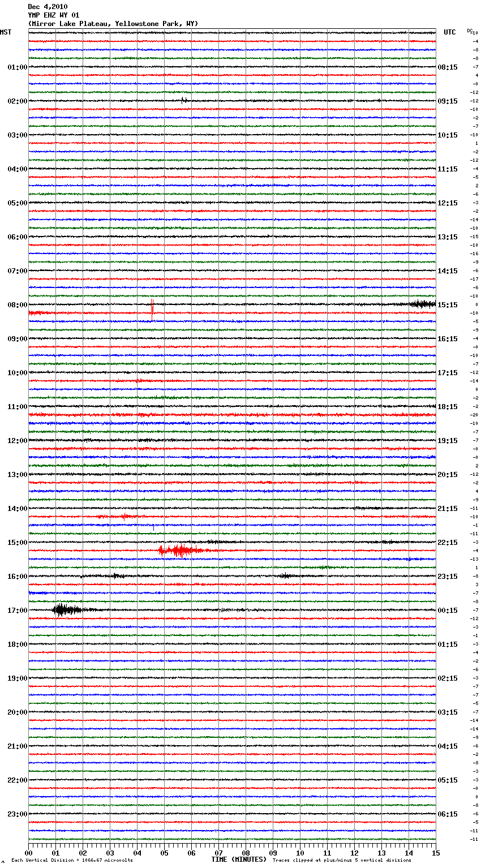Click the "08:15" UTC time label
Viewport: 481px width, 868px height.
click(x=448, y=67)
